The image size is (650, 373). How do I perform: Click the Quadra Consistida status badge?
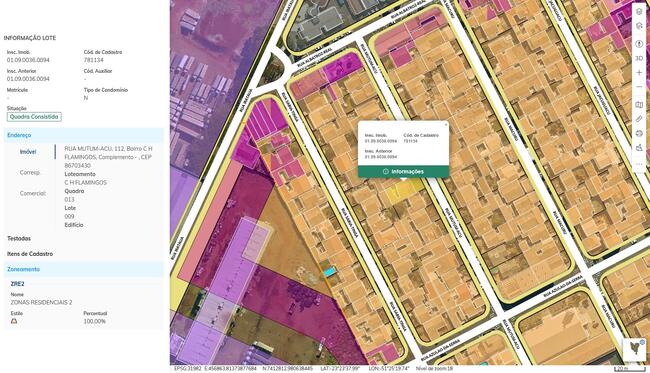[x=34, y=117]
